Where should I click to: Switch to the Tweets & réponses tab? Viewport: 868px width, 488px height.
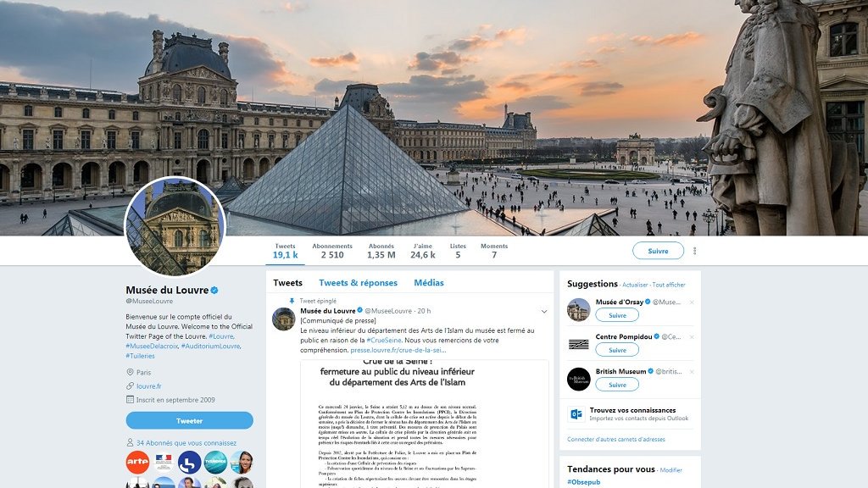coord(359,283)
